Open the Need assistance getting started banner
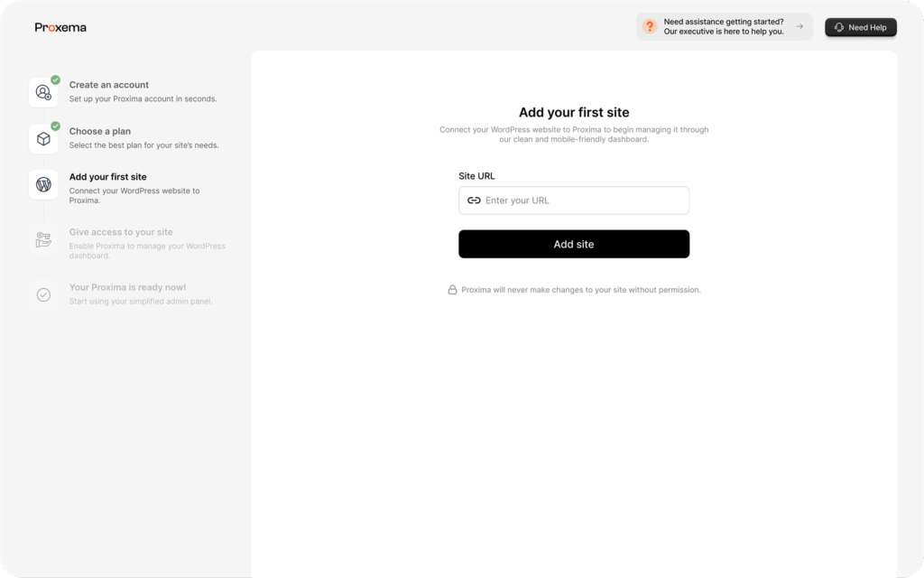This screenshot has width=924, height=578. (725, 26)
